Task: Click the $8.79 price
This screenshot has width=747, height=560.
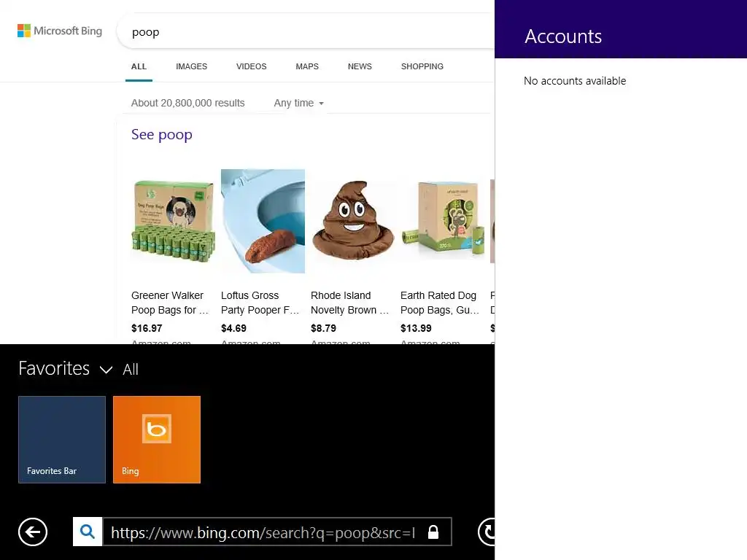Action: click(x=323, y=329)
